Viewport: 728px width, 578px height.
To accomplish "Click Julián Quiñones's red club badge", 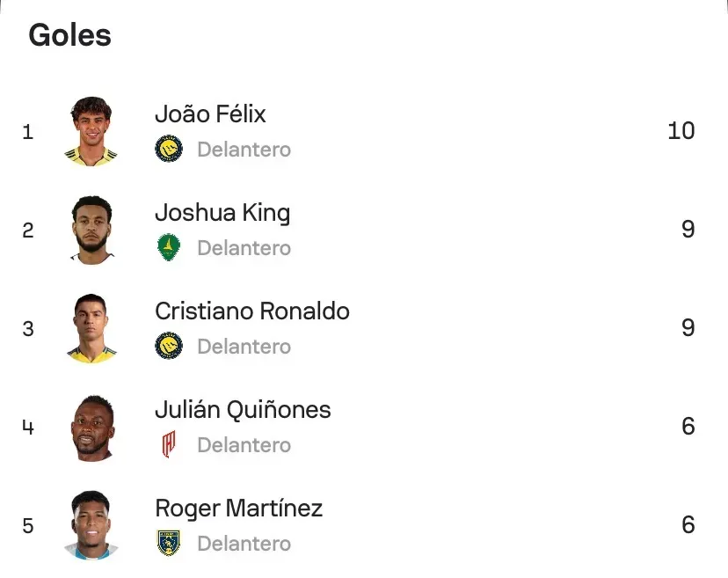I will [169, 444].
